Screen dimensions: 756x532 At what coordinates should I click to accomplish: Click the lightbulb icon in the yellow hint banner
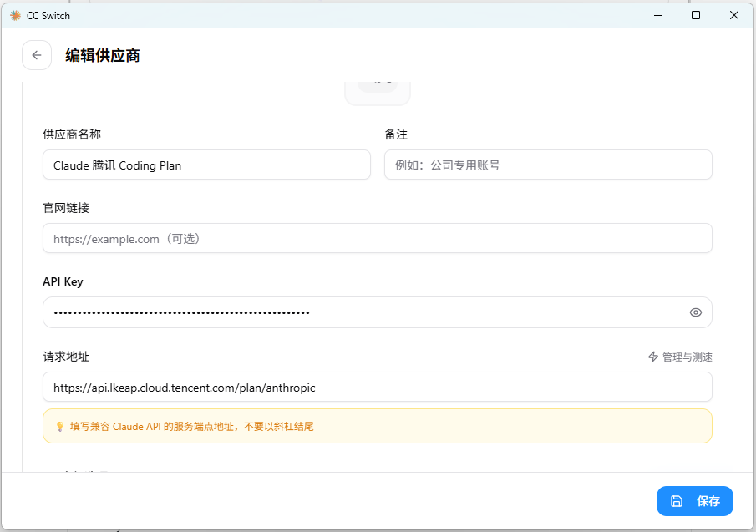click(x=59, y=427)
